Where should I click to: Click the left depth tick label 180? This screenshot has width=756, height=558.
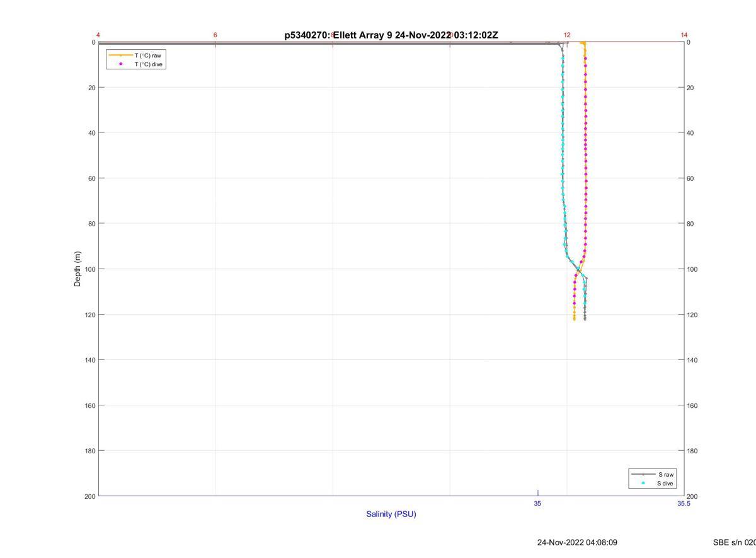[x=89, y=451]
